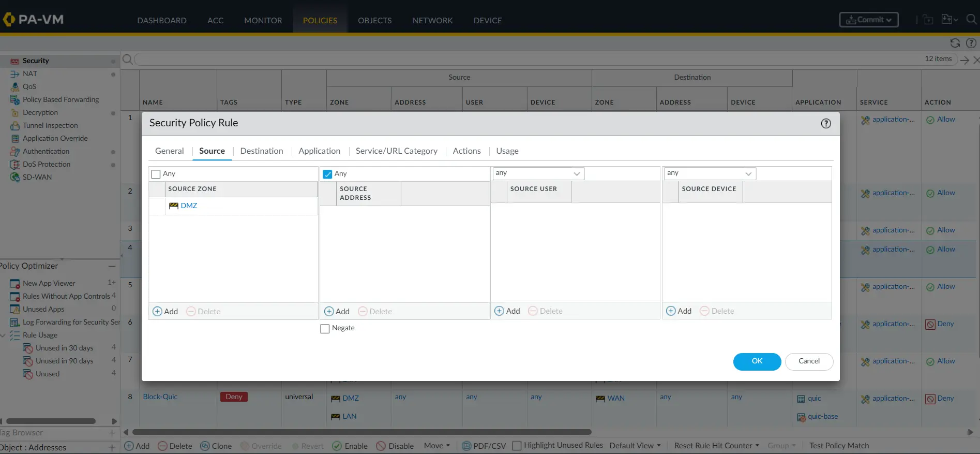Click DMZ link in Source Zone list
This screenshot has width=980, height=454.
pos(189,206)
